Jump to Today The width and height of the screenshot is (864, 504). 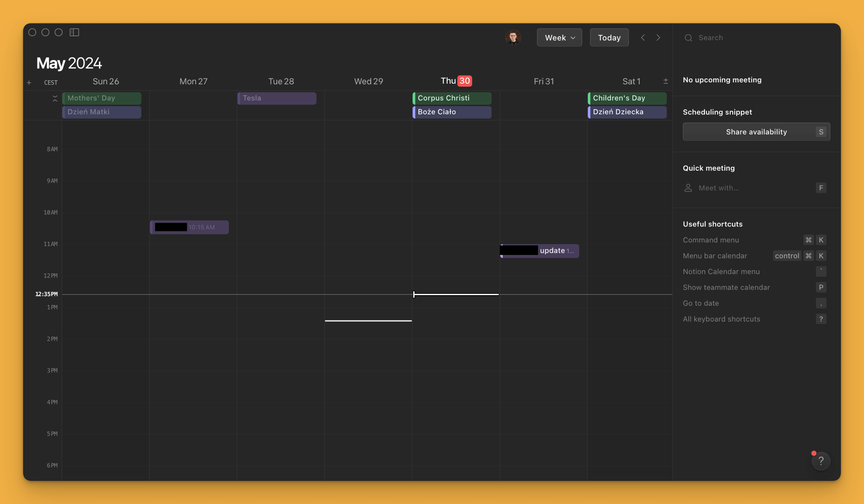tap(609, 38)
